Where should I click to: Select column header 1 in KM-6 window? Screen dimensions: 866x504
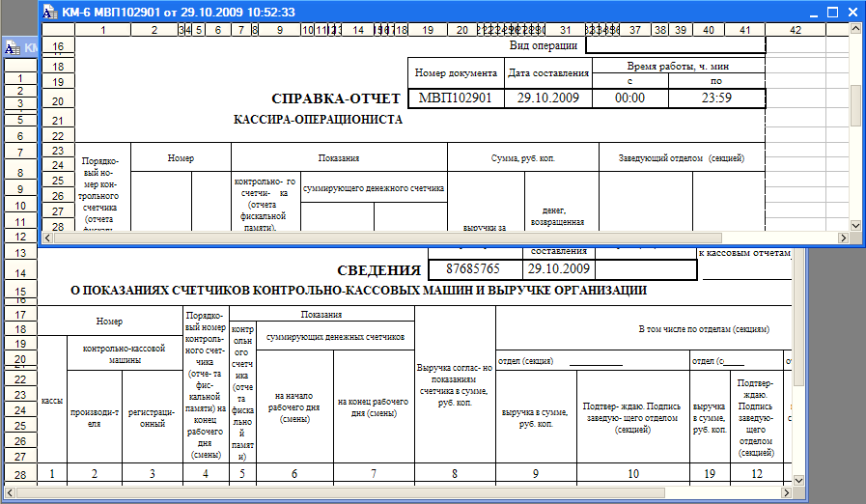(102, 30)
